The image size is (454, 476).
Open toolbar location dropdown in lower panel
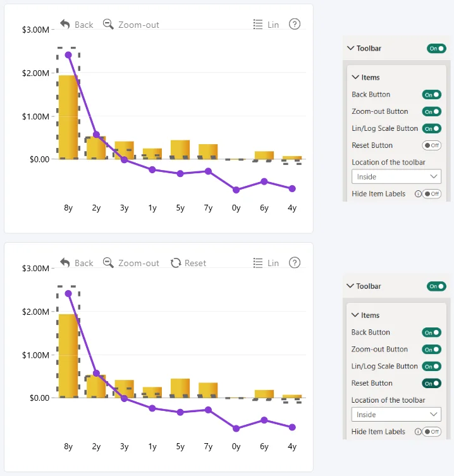[x=396, y=415]
